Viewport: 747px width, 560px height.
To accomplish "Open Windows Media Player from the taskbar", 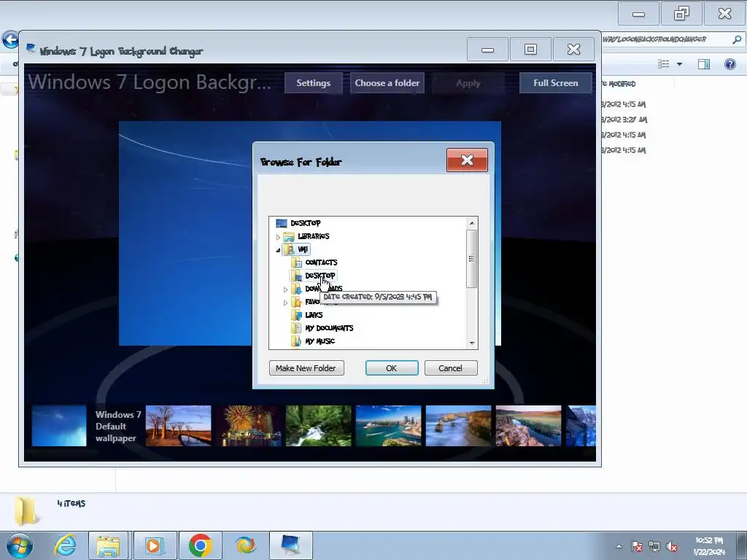I will (155, 545).
